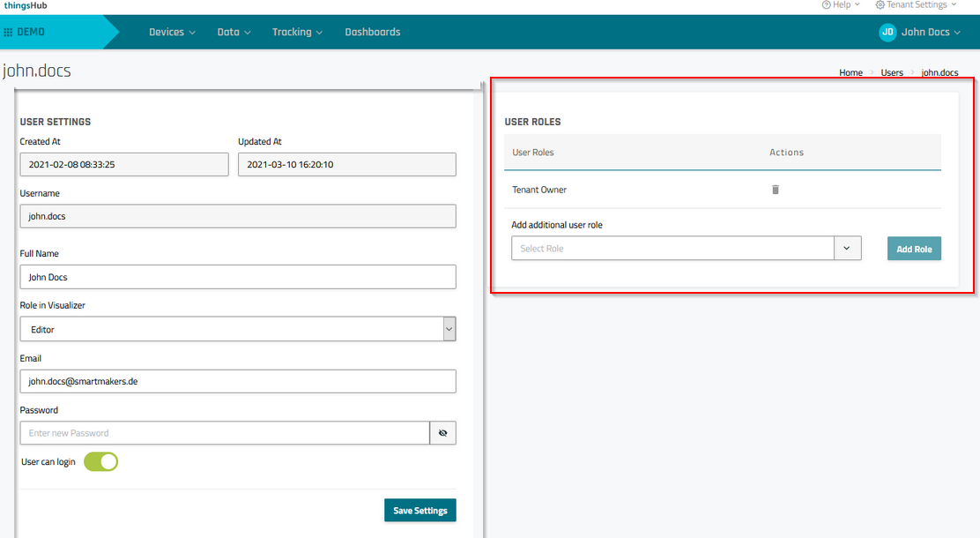This screenshot has width=980, height=538.
Task: Click the Tenant Settings gear icon
Action: tap(880, 5)
